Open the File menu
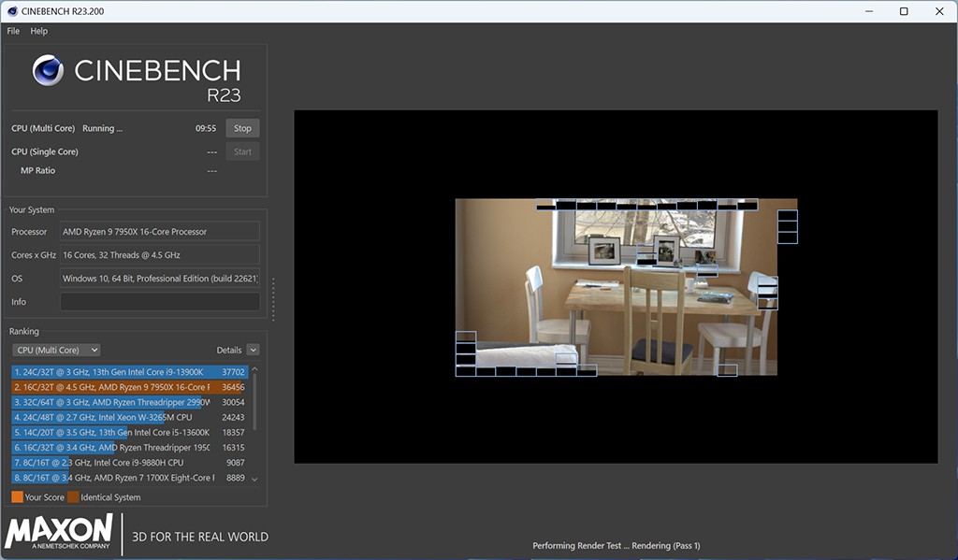Image resolution: width=958 pixels, height=560 pixels. pos(13,31)
